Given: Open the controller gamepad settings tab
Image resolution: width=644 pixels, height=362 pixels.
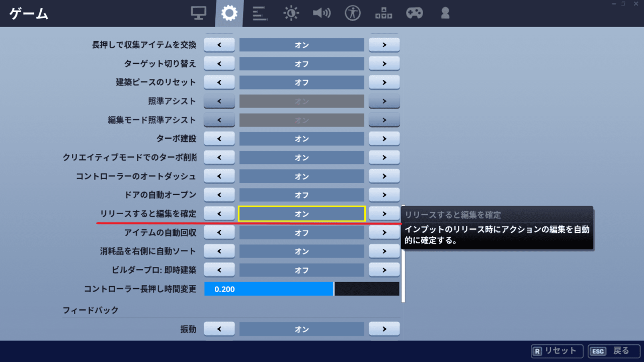Looking at the screenshot, I should (x=415, y=13).
